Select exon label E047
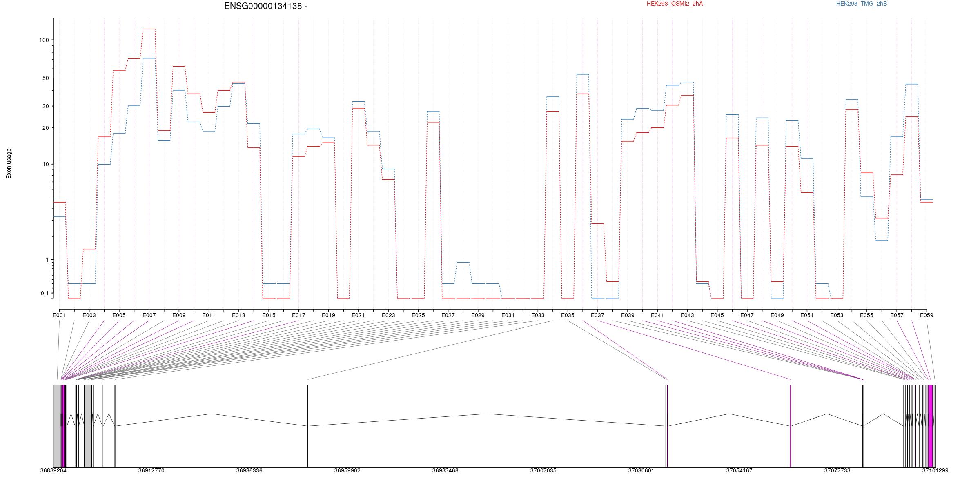Image resolution: width=980 pixels, height=490 pixels. click(747, 315)
